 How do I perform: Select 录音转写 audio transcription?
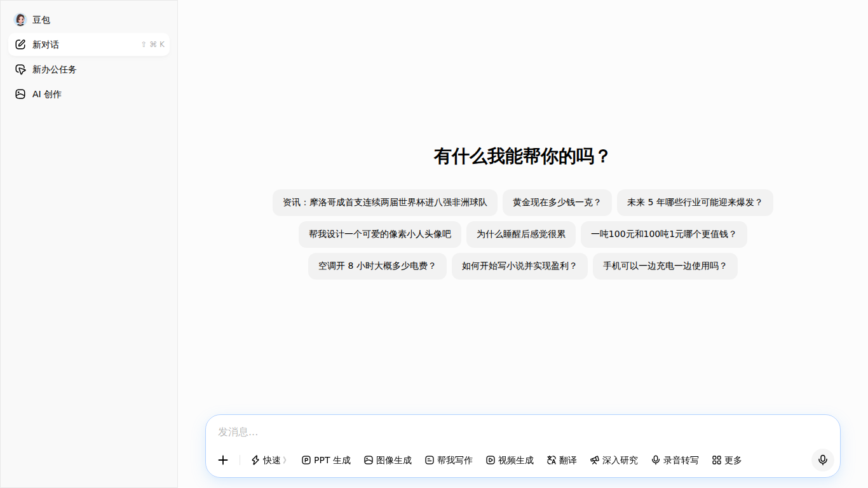click(675, 460)
